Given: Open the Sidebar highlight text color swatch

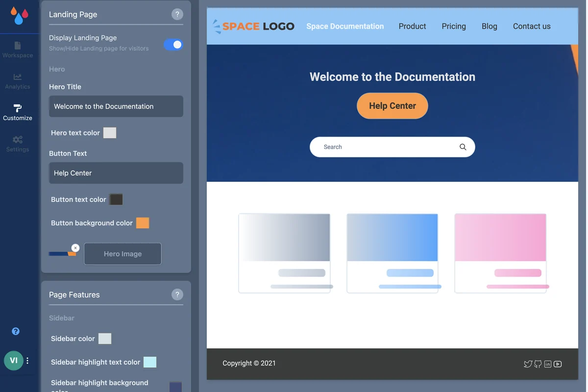Looking at the screenshot, I should click(150, 362).
